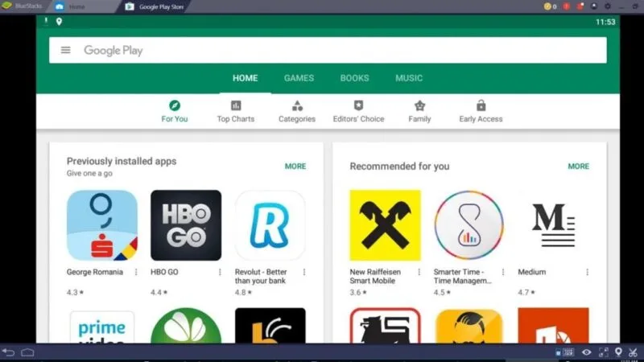
Task: Open the George Romania app icon
Action: 102,225
